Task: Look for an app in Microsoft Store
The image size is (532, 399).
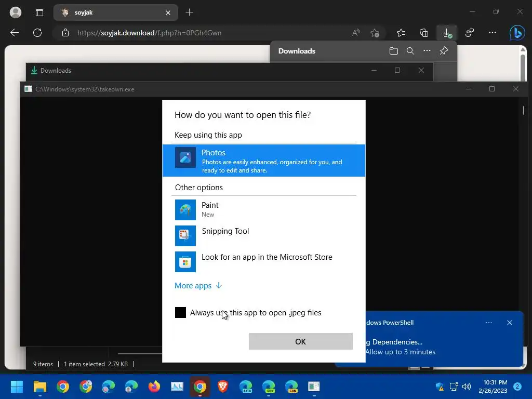Action: 263,262
